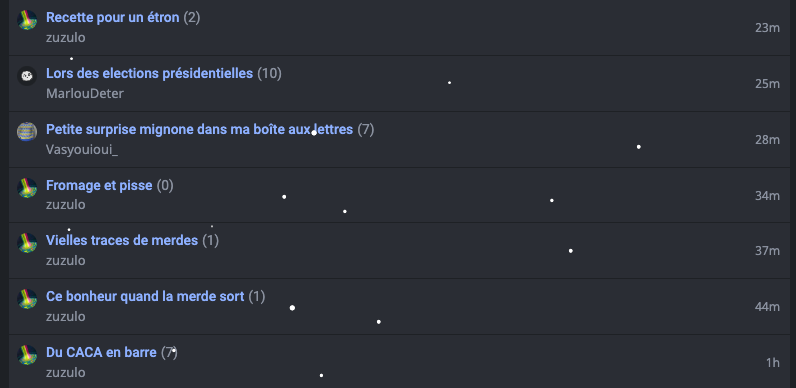Click avatar next to 'Ce bonheur quand la merde sort'

27,299
